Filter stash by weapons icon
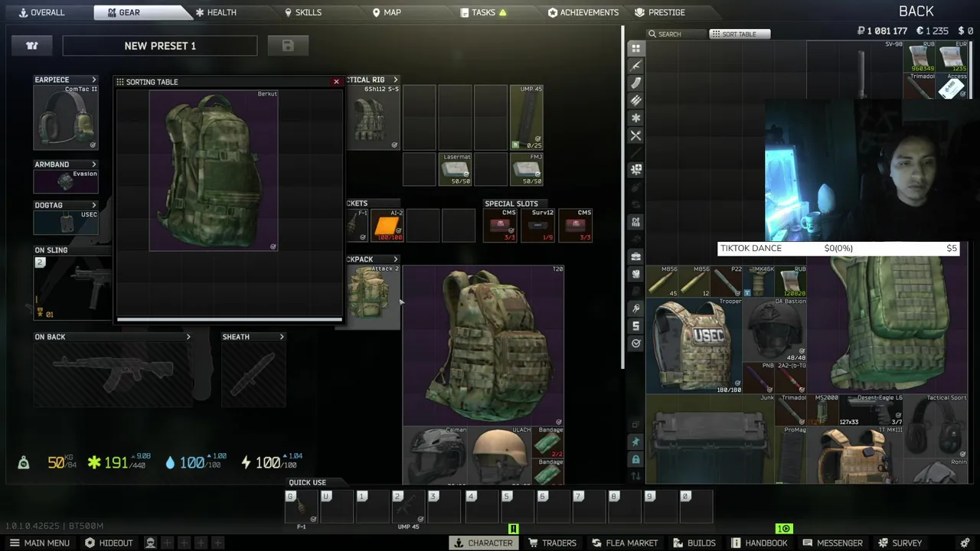Viewport: 980px width, 551px height. point(635,66)
